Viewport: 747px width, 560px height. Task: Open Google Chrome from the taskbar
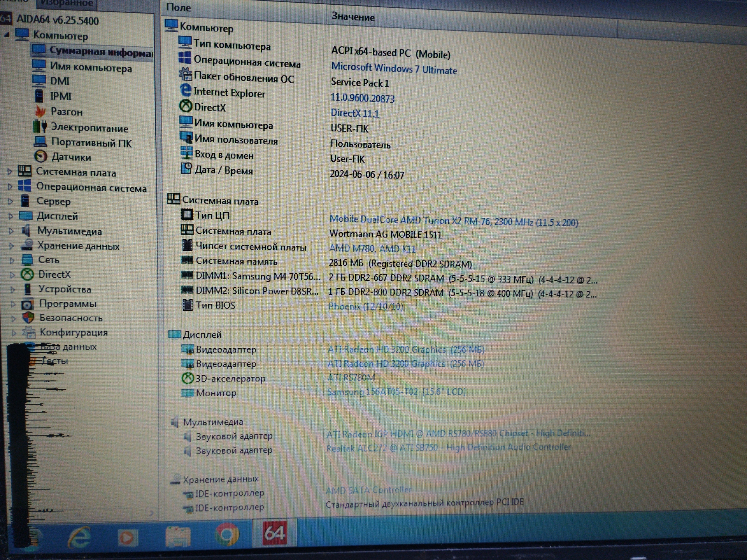click(226, 535)
